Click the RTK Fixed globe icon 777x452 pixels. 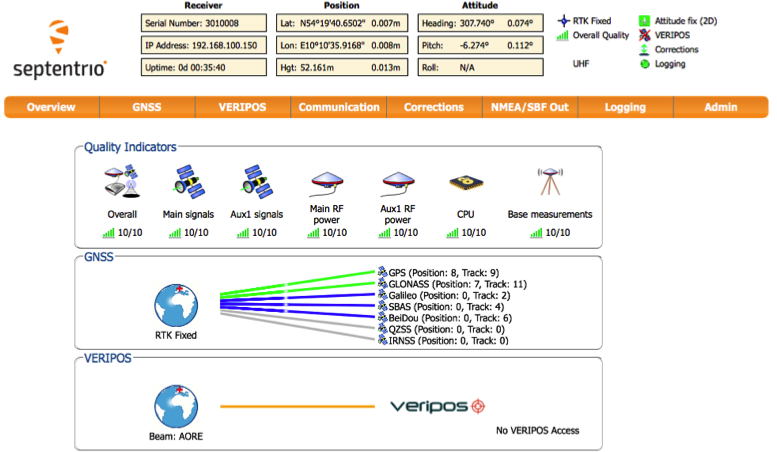pos(177,305)
